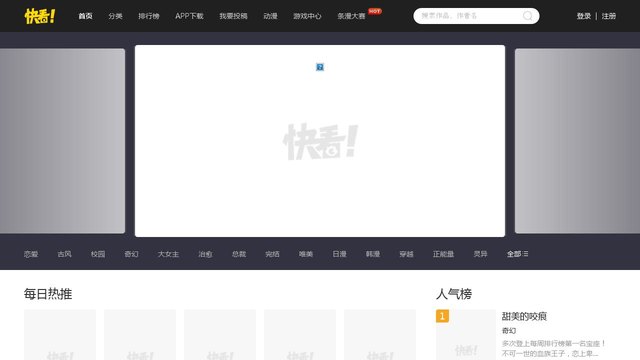Screen dimensions: 640x360
Task: Select the 正能量 category tag
Action: click(x=443, y=254)
